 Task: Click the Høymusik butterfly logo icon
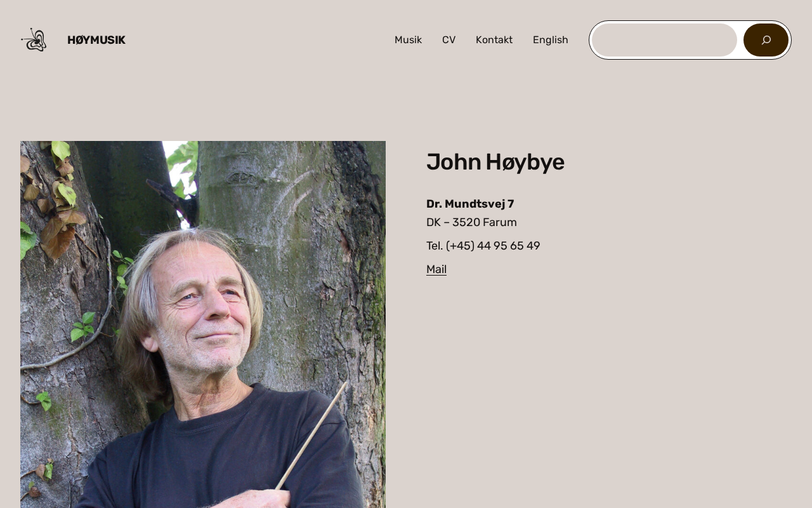click(34, 40)
